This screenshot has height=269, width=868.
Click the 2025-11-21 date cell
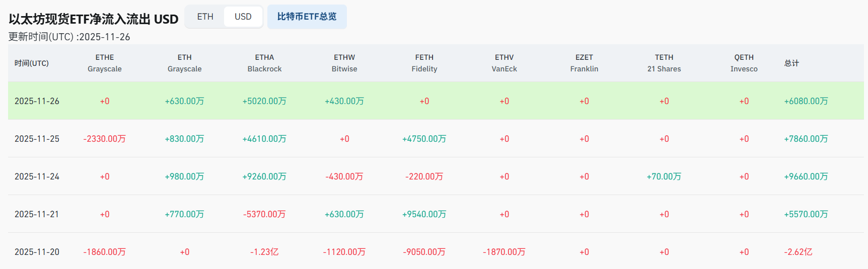37,214
